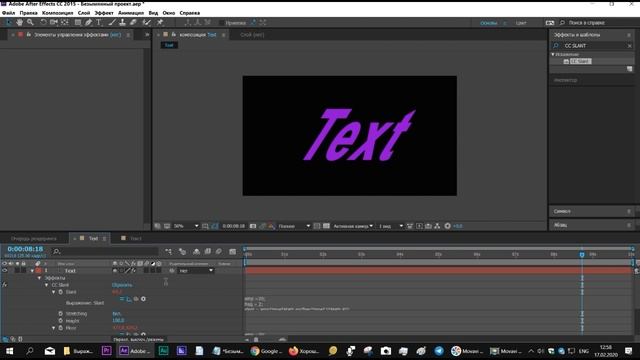Open the 50% magnification dropdown
Viewport: 640px width, 360px height.
(x=186, y=226)
